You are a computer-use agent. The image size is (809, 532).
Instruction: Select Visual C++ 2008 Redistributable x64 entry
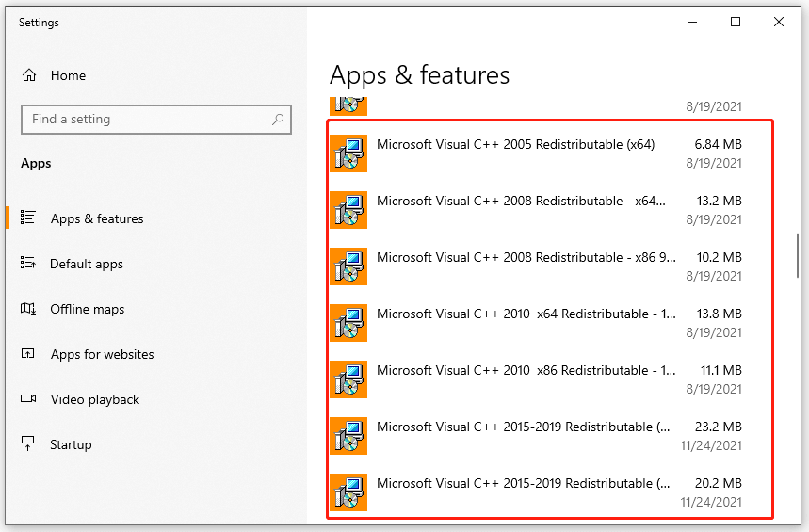pos(521,201)
